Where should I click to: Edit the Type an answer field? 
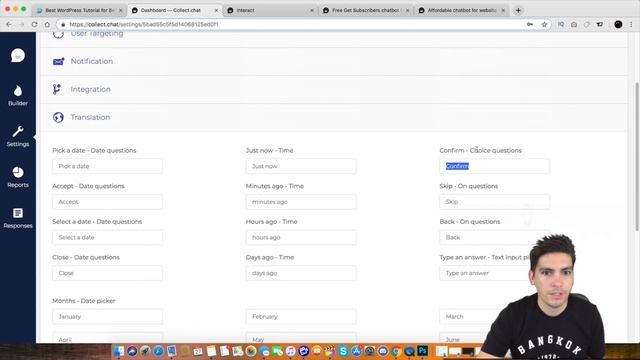484,273
